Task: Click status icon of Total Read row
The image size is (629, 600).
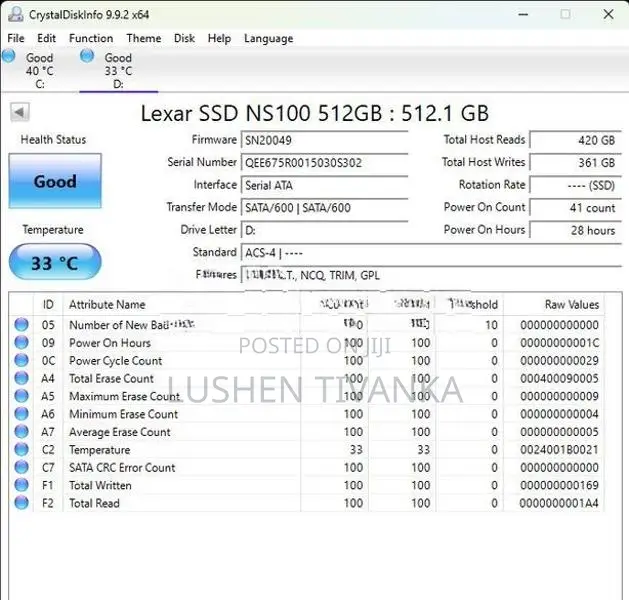Action: coord(21,503)
